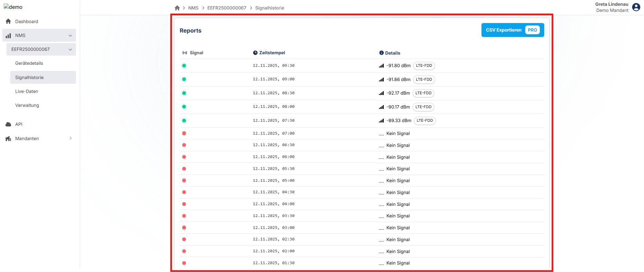Click the API cloud icon

(8, 124)
